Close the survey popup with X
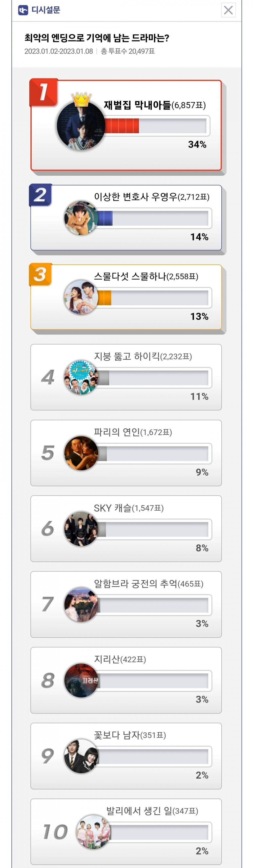The height and width of the screenshot is (868, 253). [228, 10]
